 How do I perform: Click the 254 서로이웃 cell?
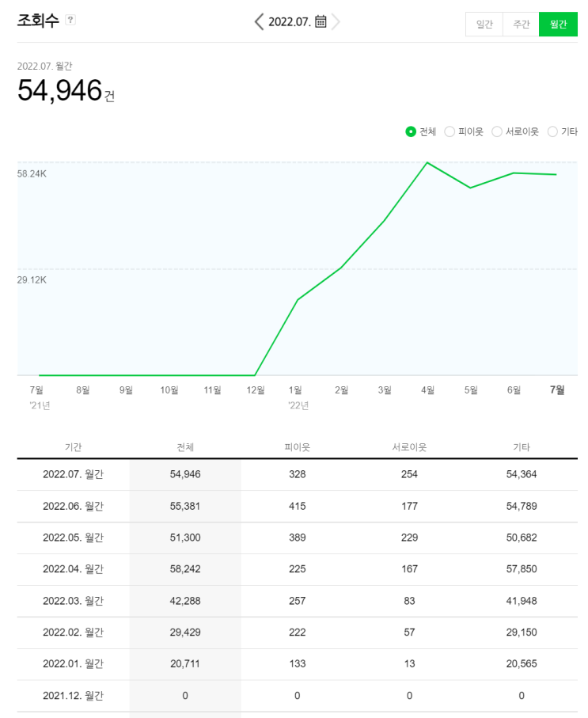409,474
